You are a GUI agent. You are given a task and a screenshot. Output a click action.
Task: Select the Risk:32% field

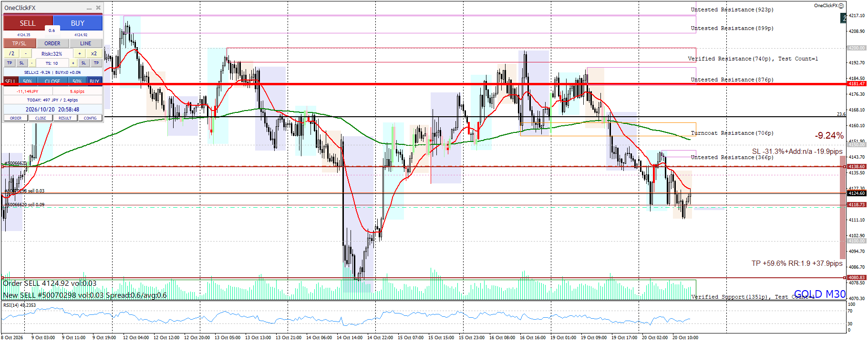tap(52, 54)
